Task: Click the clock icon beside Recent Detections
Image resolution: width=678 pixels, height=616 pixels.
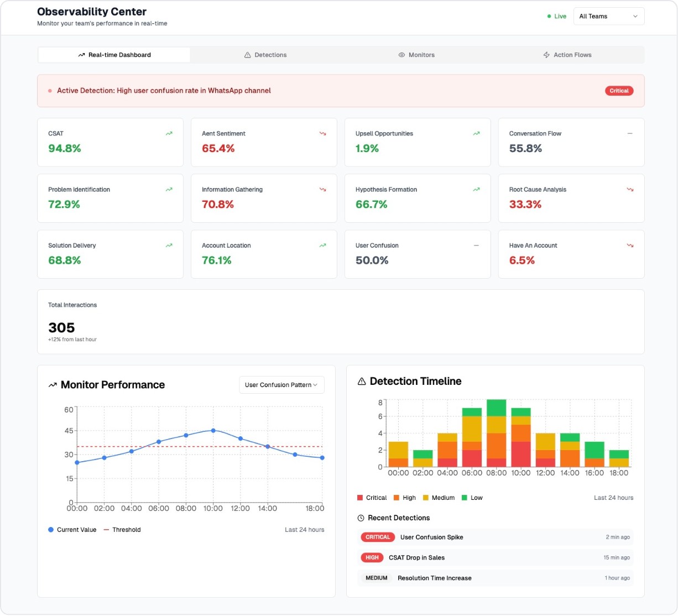Action: (361, 518)
